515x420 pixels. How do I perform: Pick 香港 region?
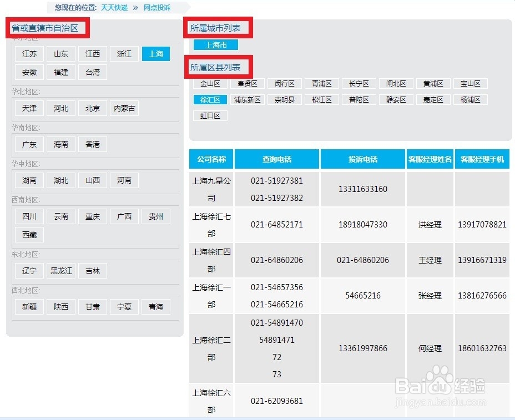click(93, 144)
